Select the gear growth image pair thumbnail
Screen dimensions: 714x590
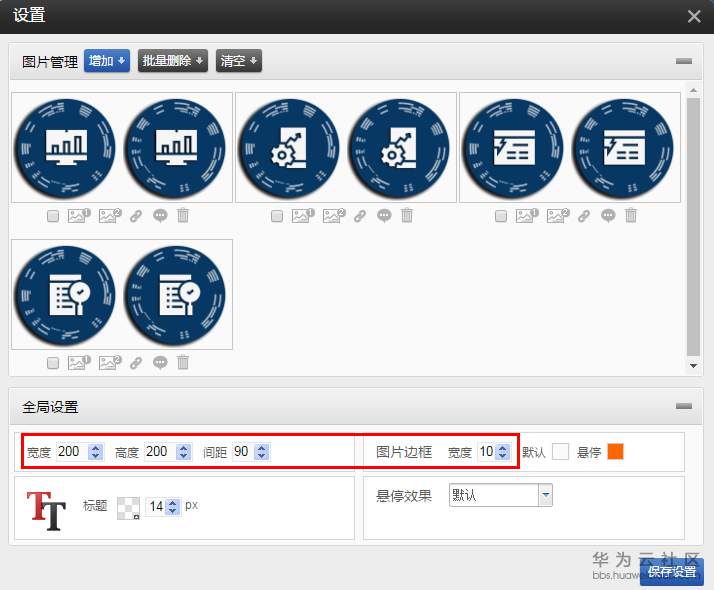coord(346,148)
